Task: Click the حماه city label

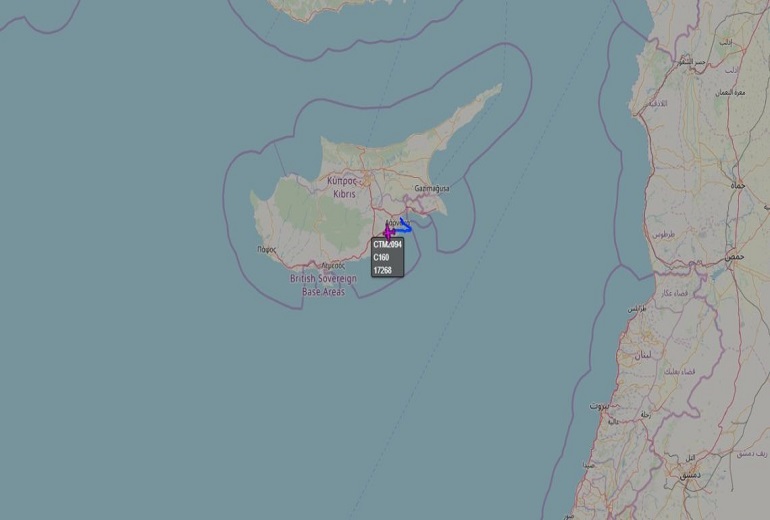Action: [x=738, y=186]
